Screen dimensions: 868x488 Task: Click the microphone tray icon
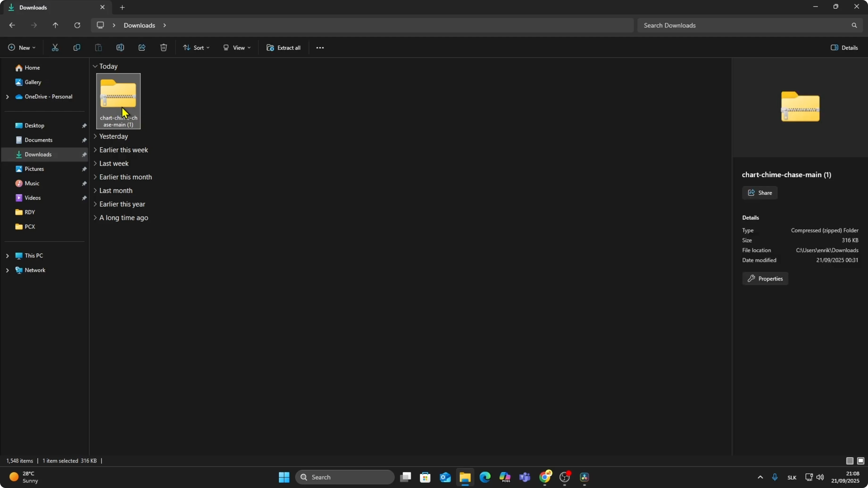(x=775, y=477)
